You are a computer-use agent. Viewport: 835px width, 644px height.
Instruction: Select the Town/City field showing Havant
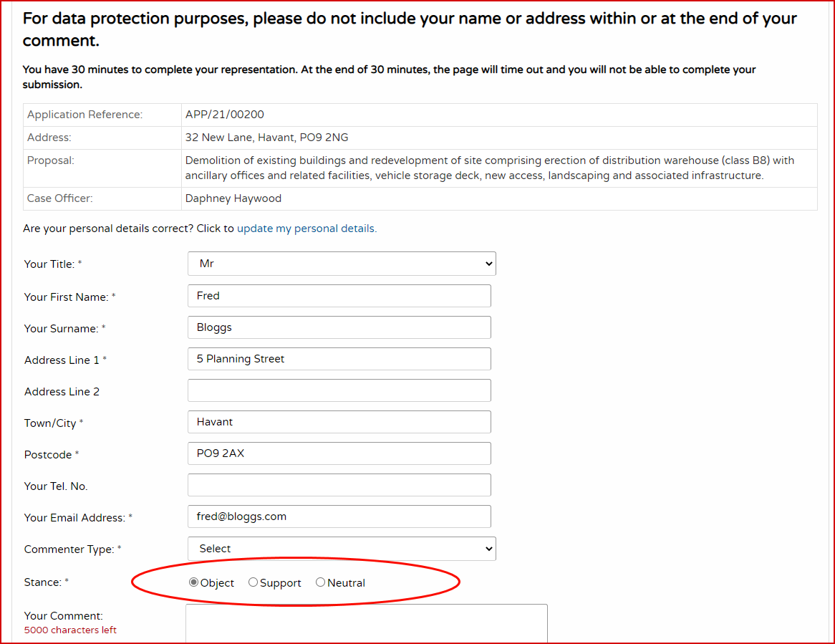pos(339,422)
